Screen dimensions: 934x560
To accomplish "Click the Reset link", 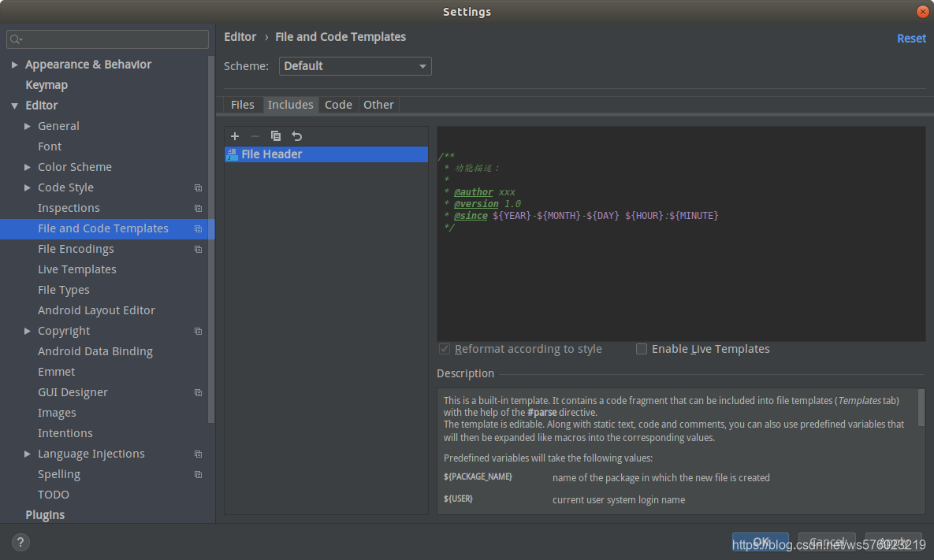I will [911, 38].
